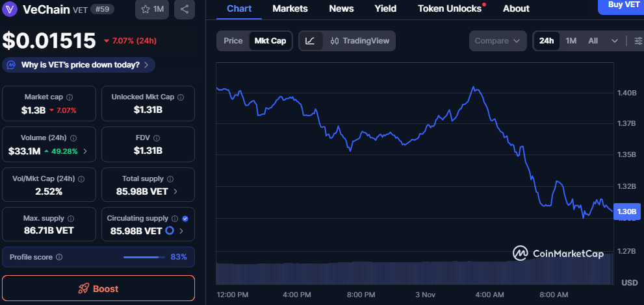
Task: Toggle chart to Price view
Action: click(x=233, y=41)
